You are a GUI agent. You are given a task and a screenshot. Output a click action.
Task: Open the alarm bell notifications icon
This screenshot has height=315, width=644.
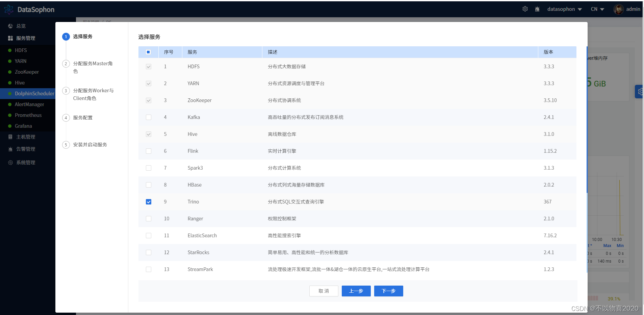[x=537, y=9]
